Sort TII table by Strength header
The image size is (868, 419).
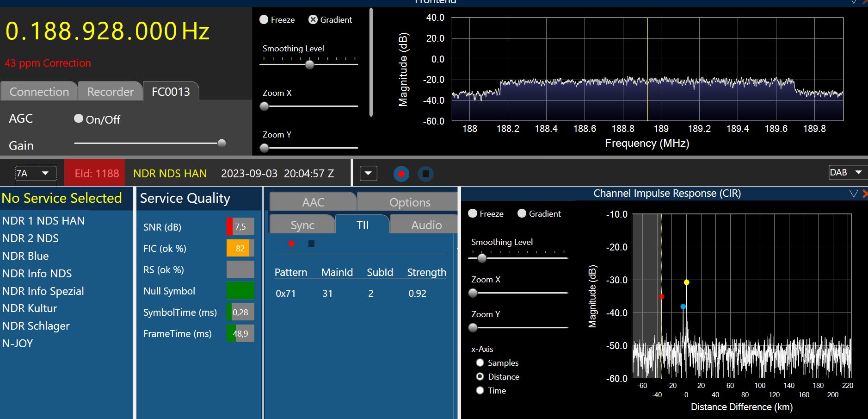[426, 272]
